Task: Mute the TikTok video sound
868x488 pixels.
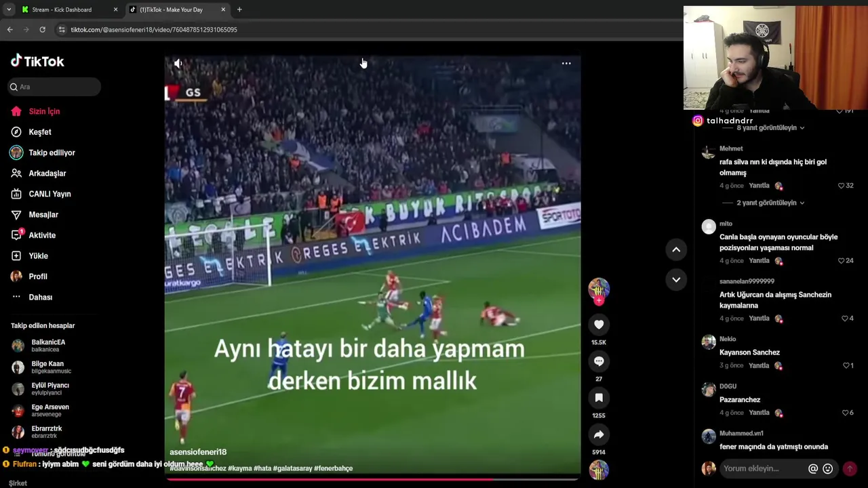Action: point(178,63)
